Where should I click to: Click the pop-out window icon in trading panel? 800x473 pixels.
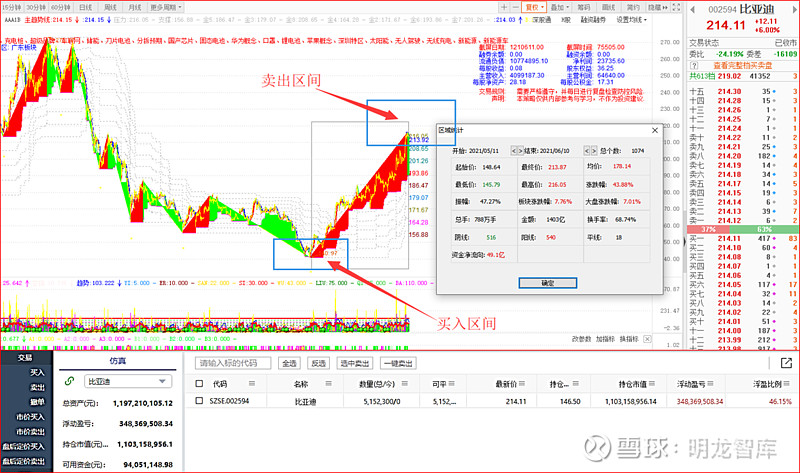coord(786,363)
